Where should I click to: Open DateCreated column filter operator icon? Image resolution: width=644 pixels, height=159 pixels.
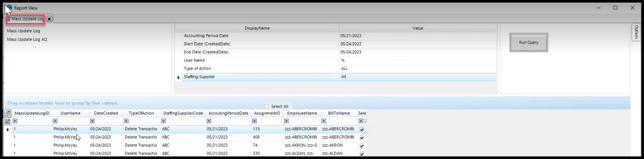(x=92, y=121)
